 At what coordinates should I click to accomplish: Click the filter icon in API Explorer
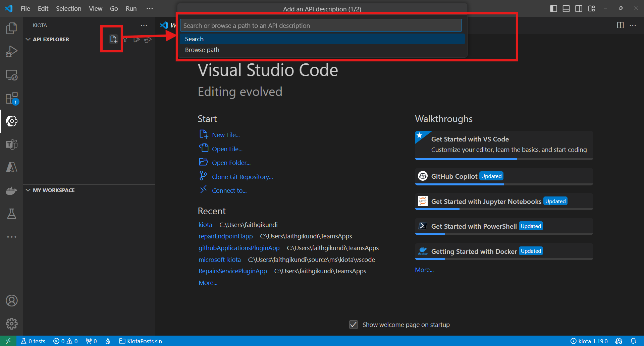(125, 40)
